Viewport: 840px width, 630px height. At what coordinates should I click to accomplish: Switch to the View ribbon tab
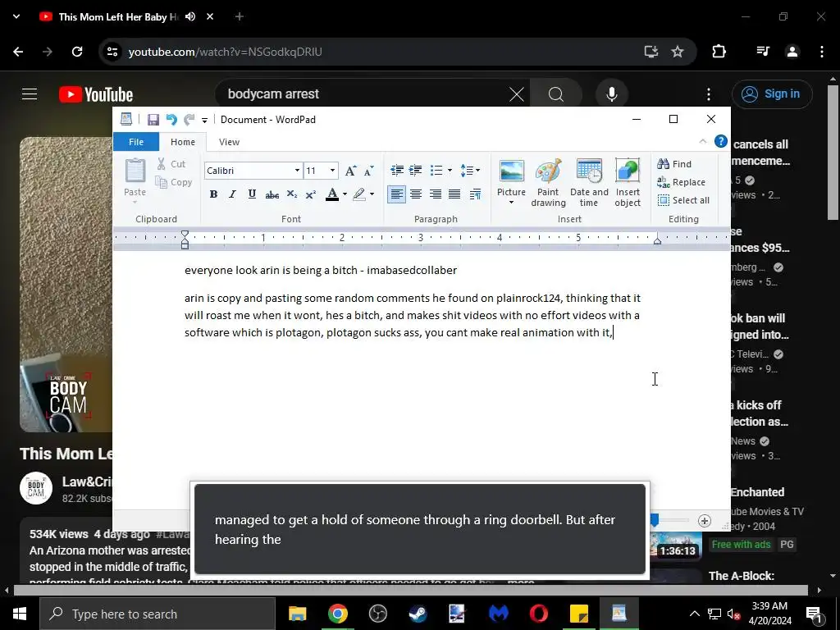point(229,142)
